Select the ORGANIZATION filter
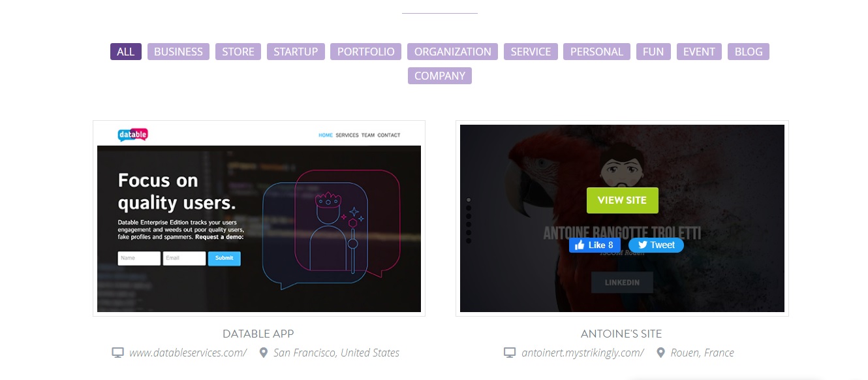The image size is (868, 380). click(452, 52)
